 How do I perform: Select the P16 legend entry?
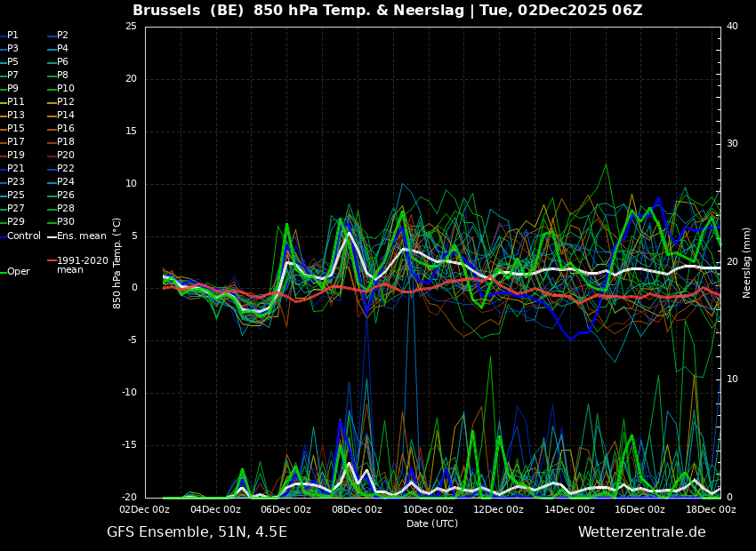65,129
